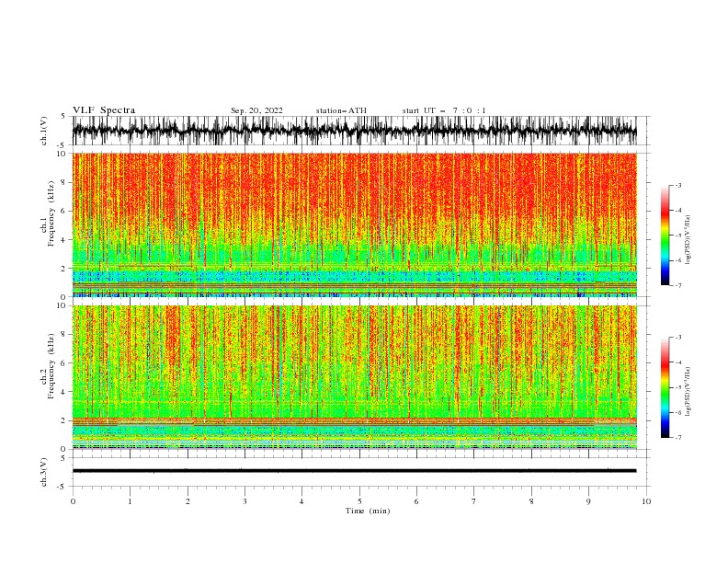Click the '9' minute tick label

(x=588, y=501)
